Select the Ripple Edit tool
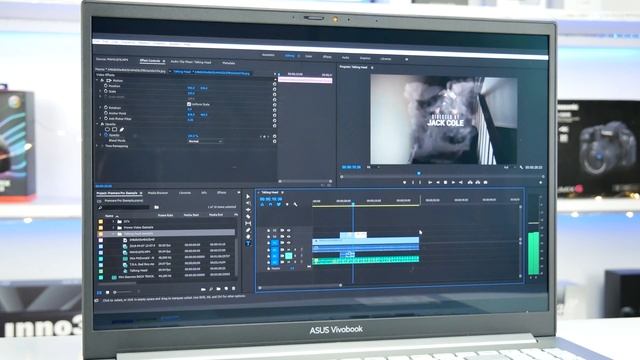This screenshot has height=360, width=640. point(248,210)
